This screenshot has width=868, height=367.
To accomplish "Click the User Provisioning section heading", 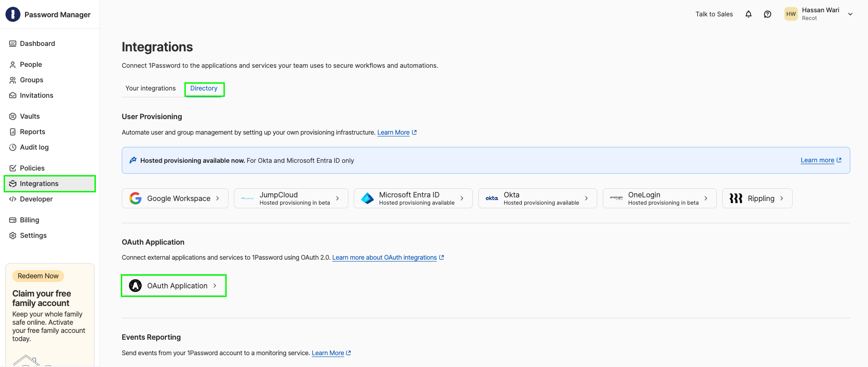I will tap(152, 116).
